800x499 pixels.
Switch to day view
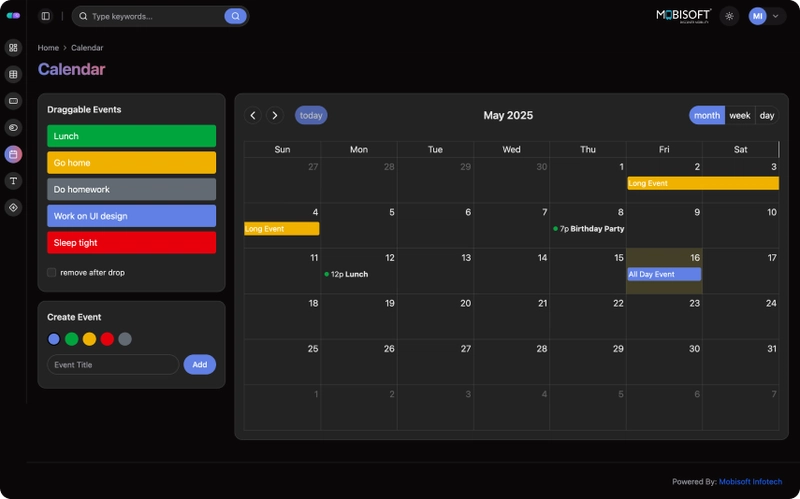click(x=767, y=115)
